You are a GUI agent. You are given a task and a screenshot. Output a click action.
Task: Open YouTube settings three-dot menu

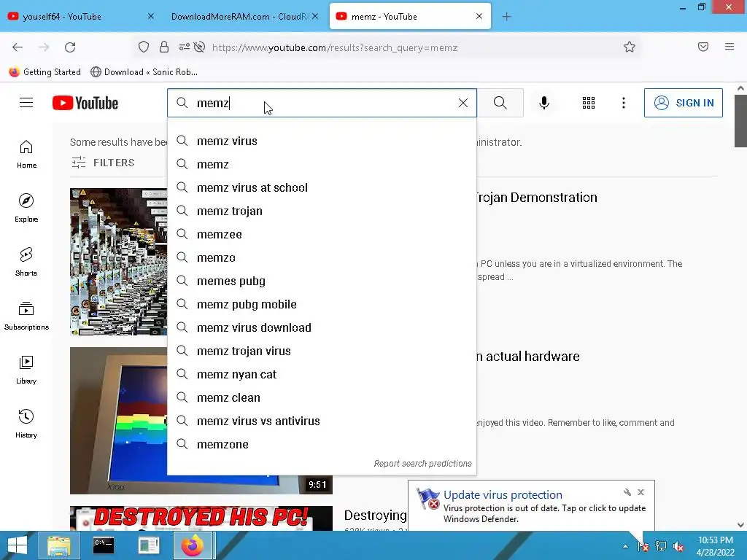(623, 103)
